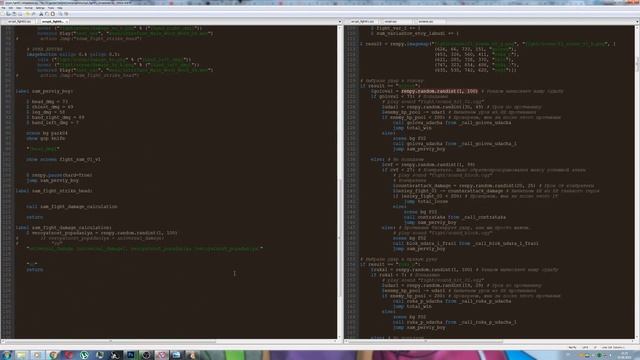Viewport: 640px width, 360px height.
Task: Click the Open file toolbar icon
Action: coord(9,14)
